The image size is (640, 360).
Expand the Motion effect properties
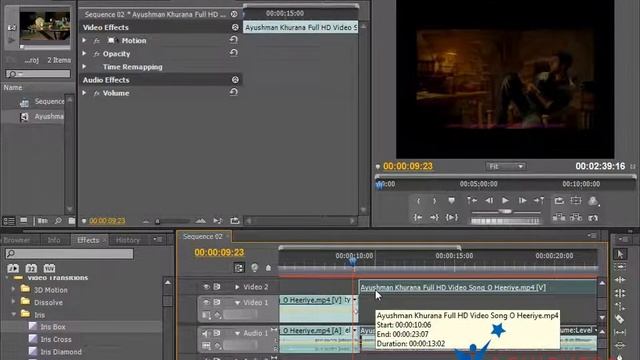[x=84, y=40]
